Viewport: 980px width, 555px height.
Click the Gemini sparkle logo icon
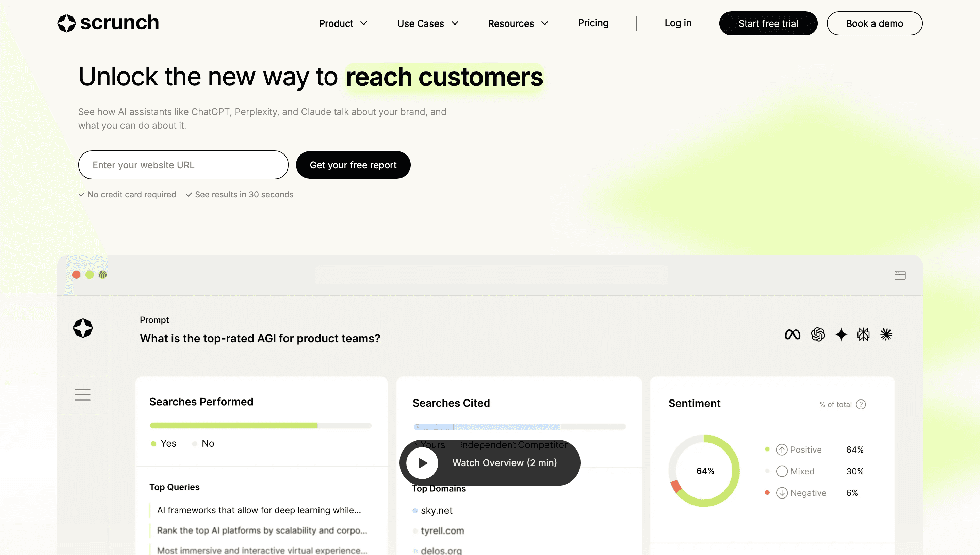click(841, 334)
